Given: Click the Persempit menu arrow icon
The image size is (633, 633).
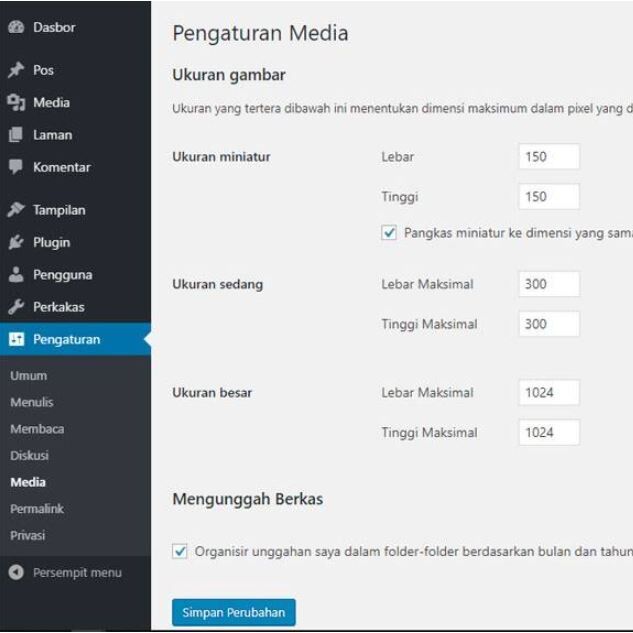Looking at the screenshot, I should 16,572.
